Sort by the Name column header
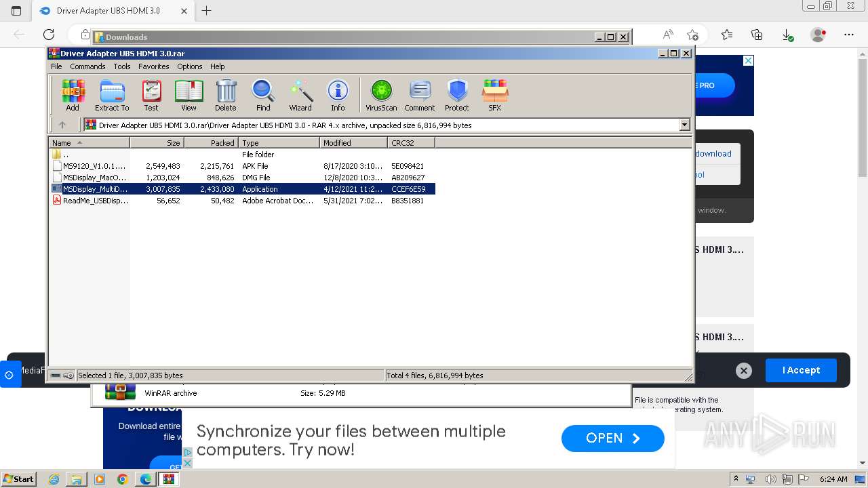This screenshot has height=488, width=868. [89, 142]
